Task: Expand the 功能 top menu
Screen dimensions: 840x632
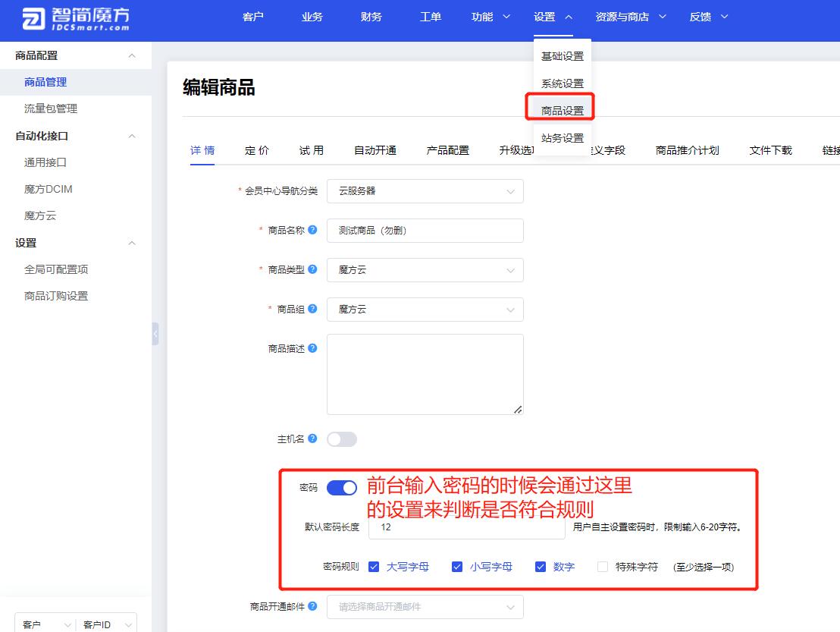Action: point(491,17)
